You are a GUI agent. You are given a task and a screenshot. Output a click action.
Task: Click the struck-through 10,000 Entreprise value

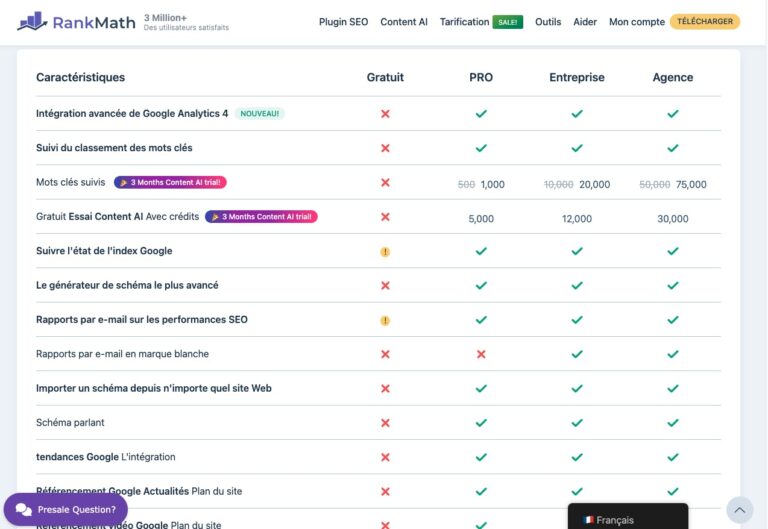(x=558, y=185)
